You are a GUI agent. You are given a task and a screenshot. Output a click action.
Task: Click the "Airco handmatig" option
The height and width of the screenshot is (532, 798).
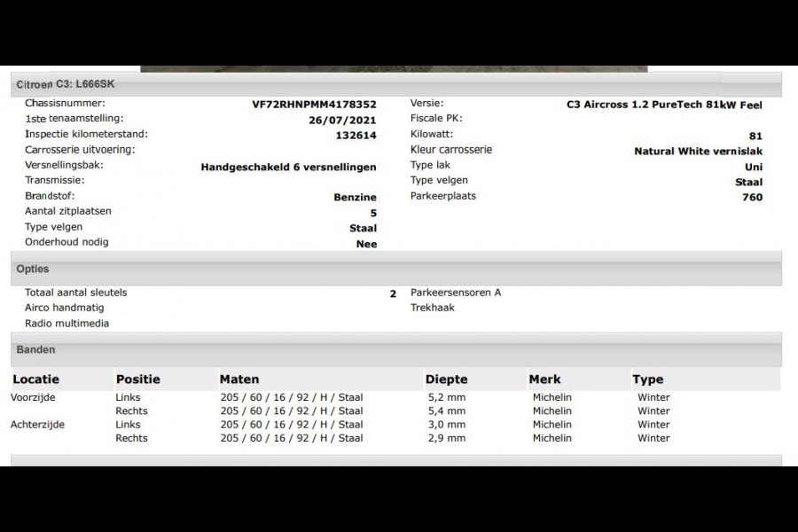coord(64,308)
